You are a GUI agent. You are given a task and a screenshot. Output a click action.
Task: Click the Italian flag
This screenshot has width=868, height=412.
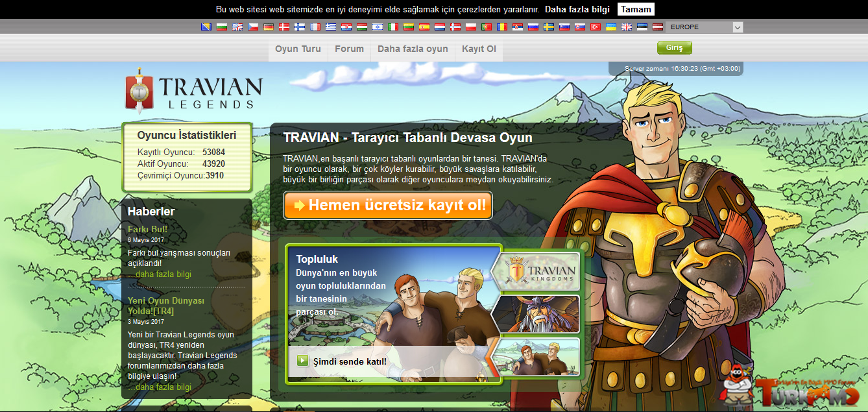pyautogui.click(x=393, y=27)
